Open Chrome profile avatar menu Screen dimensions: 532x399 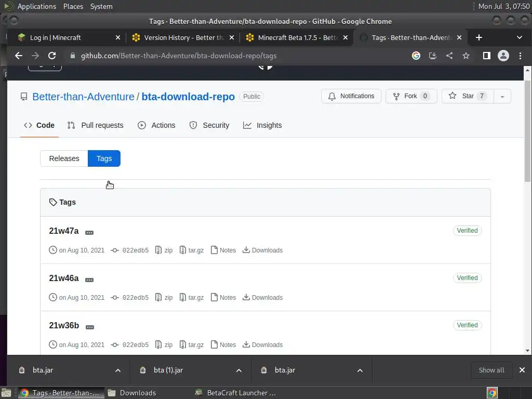503,56
